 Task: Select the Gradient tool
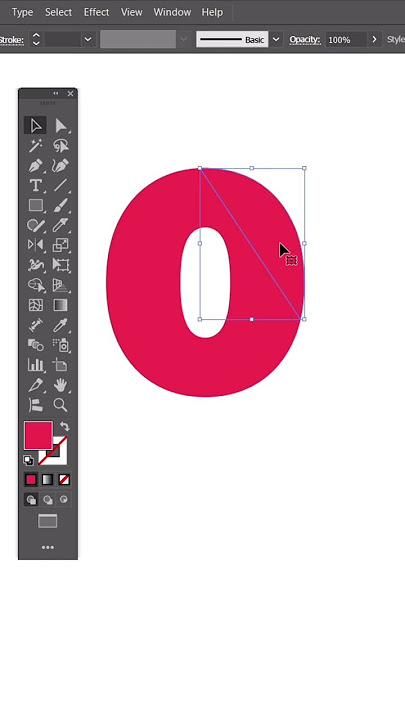click(61, 305)
